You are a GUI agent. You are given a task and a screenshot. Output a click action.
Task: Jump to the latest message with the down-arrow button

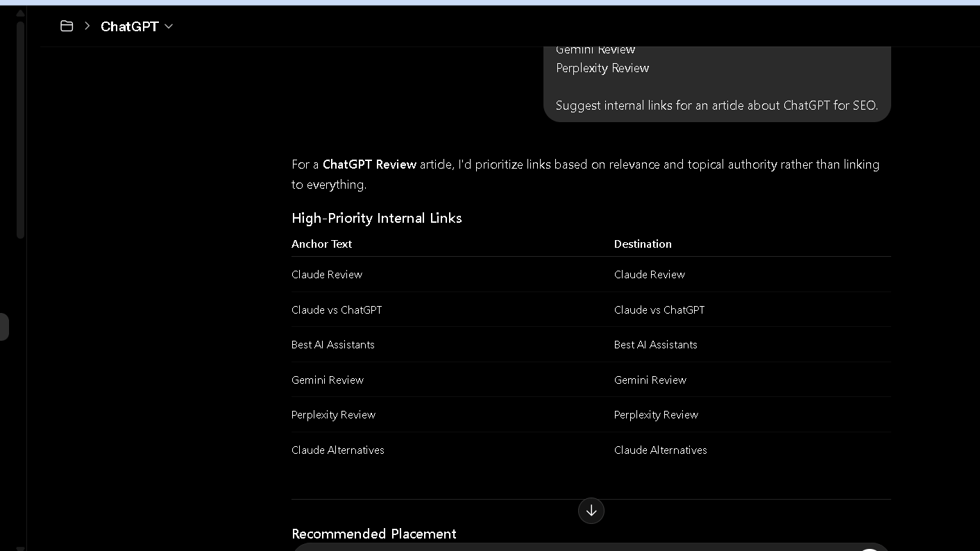(591, 511)
